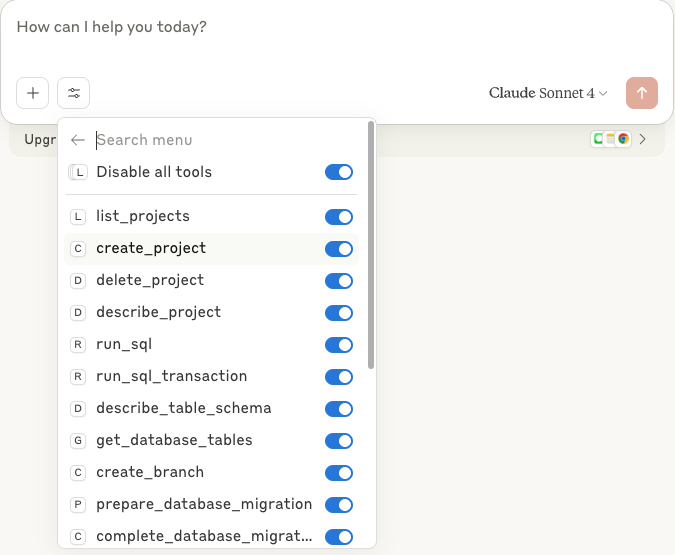Screen dimensions: 675x555
Task: Expand the chevron next to the app icons
Action: point(643,139)
